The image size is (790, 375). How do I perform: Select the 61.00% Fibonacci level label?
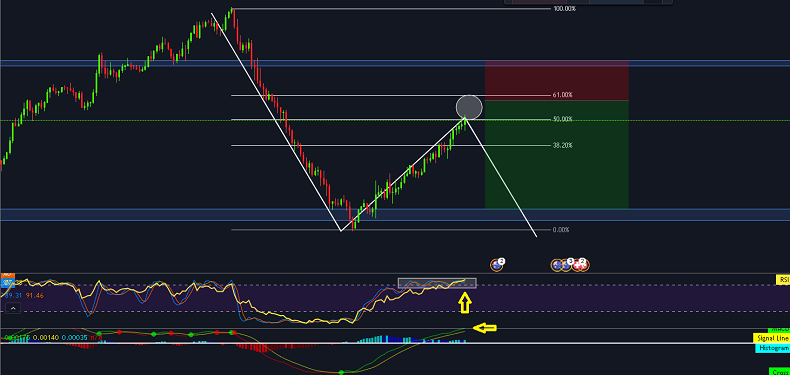[563, 95]
